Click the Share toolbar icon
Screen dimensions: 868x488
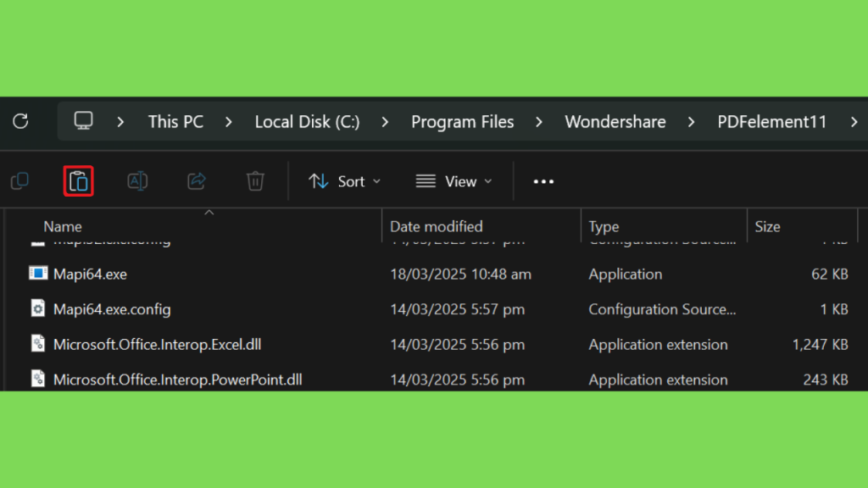click(197, 181)
